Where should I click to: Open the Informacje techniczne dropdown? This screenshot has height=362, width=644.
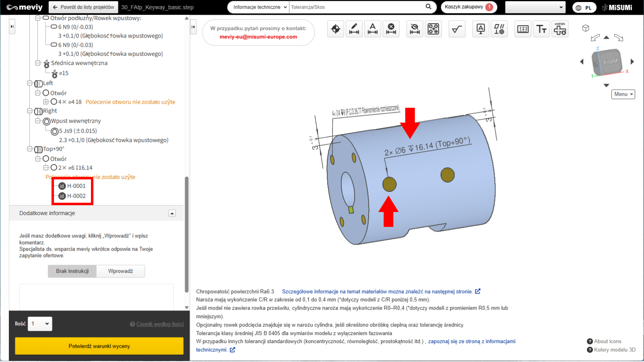point(259,7)
